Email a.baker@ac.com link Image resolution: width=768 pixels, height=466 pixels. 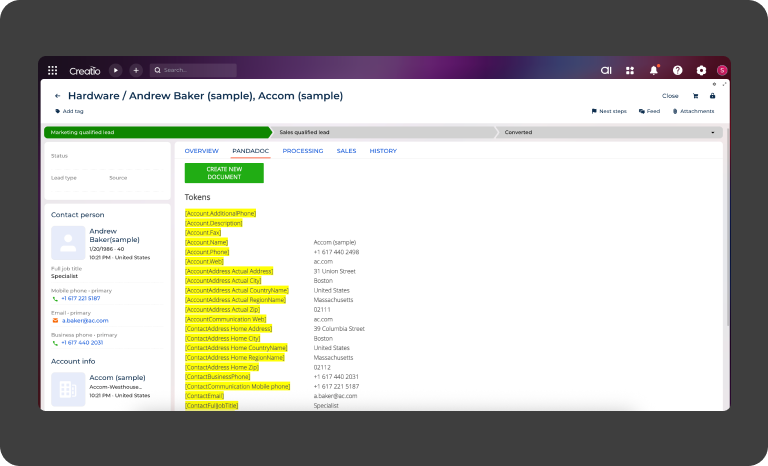85,320
